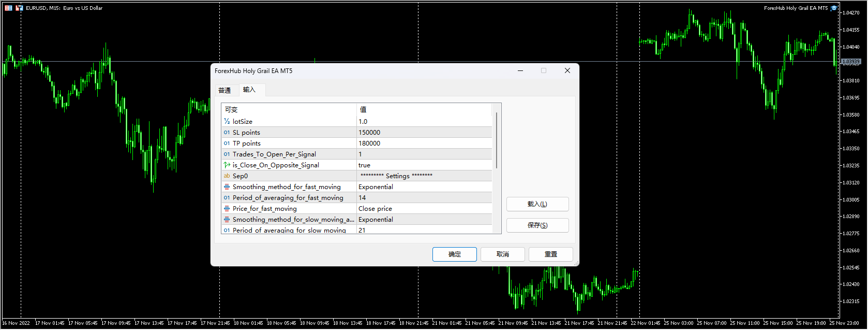Click the 确定 button

pyautogui.click(x=455, y=254)
